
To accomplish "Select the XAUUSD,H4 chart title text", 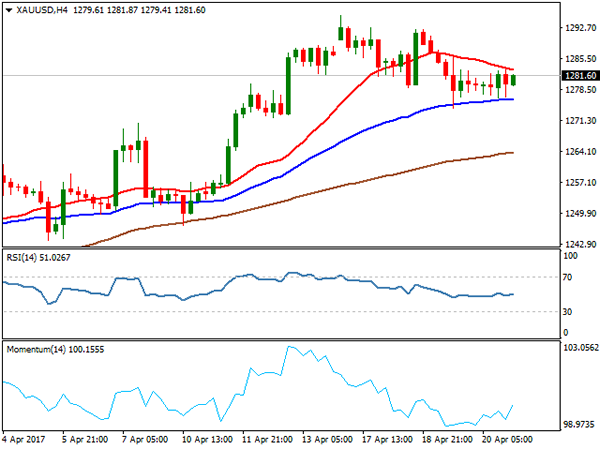I will pos(42,10).
